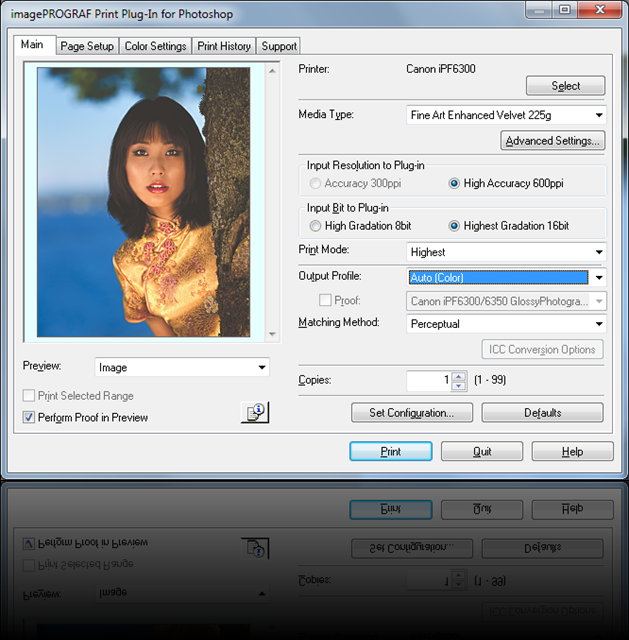Select High Accuracy 600ppi radio button
Image resolution: width=629 pixels, height=640 pixels.
454,183
